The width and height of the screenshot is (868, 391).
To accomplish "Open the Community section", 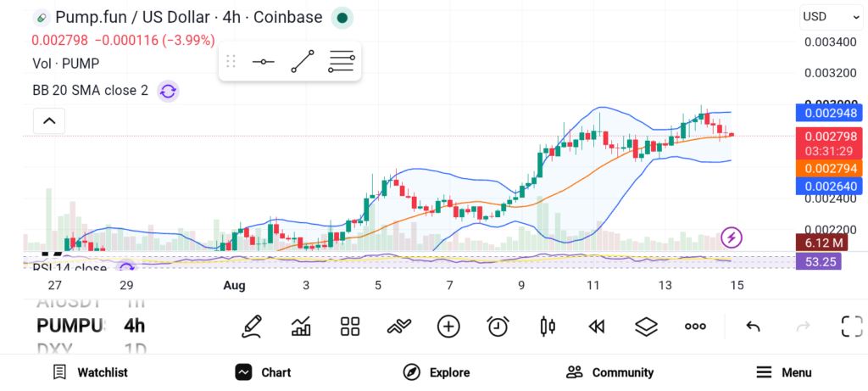I will pos(610,372).
